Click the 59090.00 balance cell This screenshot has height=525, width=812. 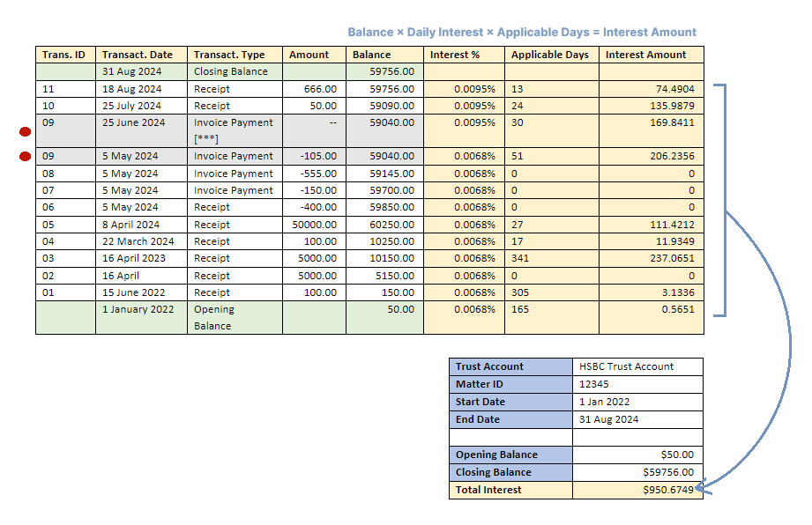pyautogui.click(x=384, y=106)
